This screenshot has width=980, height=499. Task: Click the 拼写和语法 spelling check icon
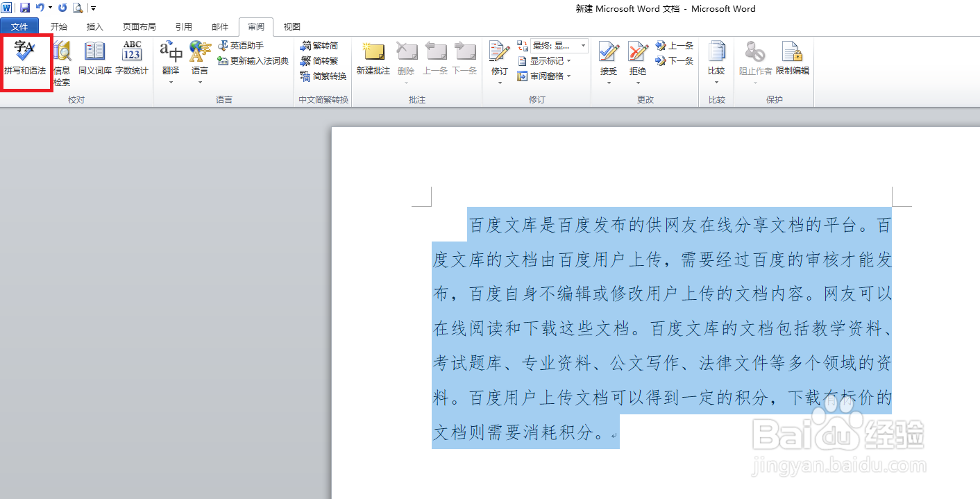click(x=25, y=51)
